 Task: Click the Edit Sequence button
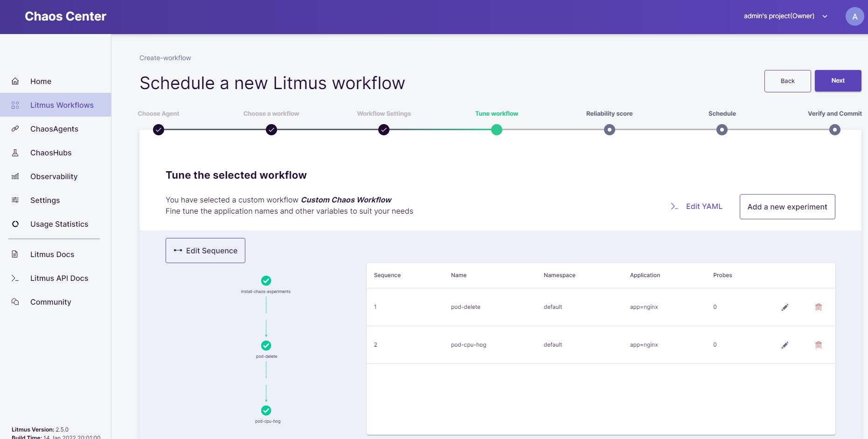click(205, 251)
